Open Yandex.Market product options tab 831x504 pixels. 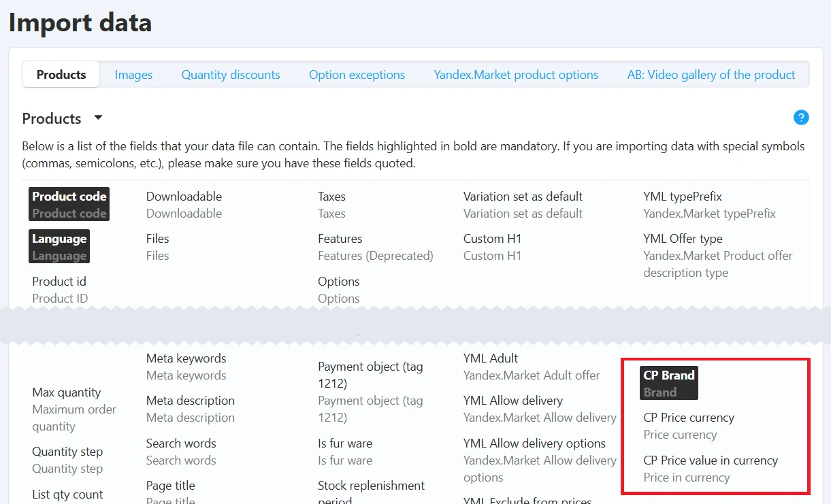[516, 75]
